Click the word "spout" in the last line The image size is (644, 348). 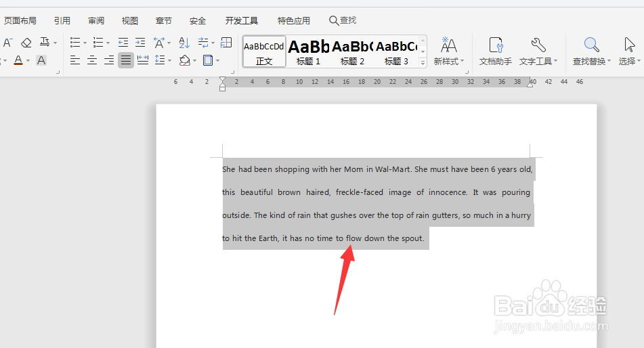click(412, 238)
